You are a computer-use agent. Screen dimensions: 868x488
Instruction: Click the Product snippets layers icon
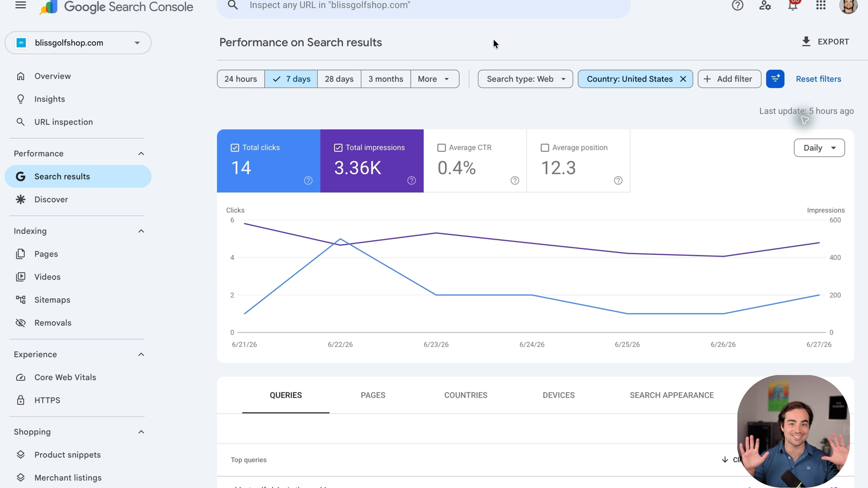pyautogui.click(x=21, y=454)
